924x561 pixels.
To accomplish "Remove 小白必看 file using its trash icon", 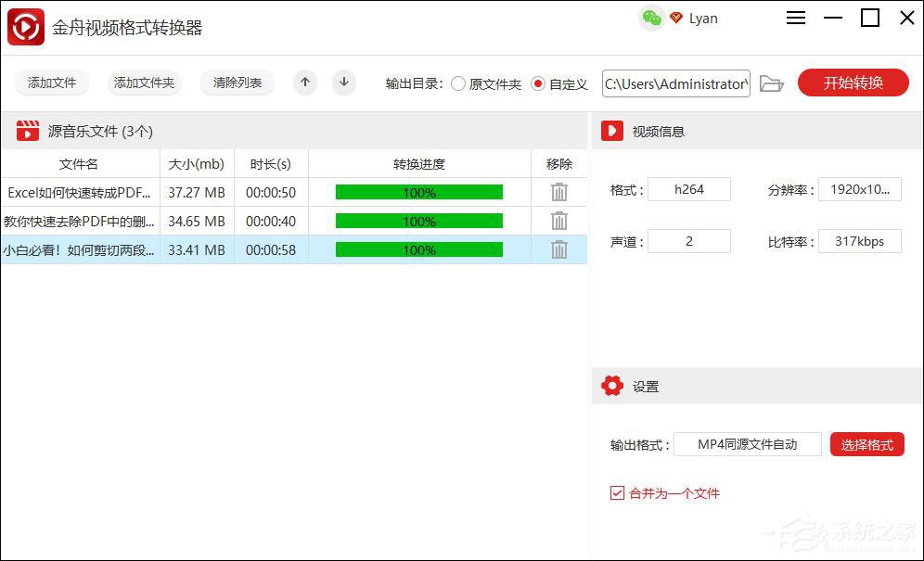I will (x=558, y=249).
